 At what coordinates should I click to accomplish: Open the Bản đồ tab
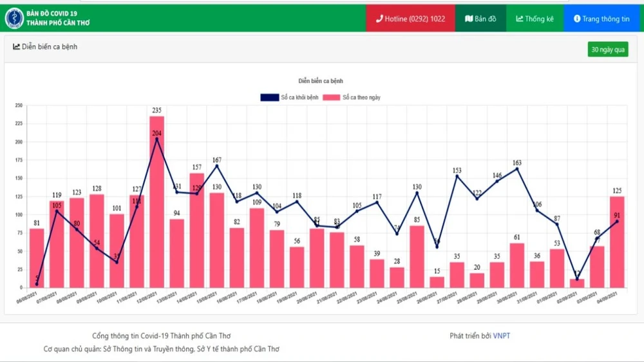pyautogui.click(x=480, y=19)
